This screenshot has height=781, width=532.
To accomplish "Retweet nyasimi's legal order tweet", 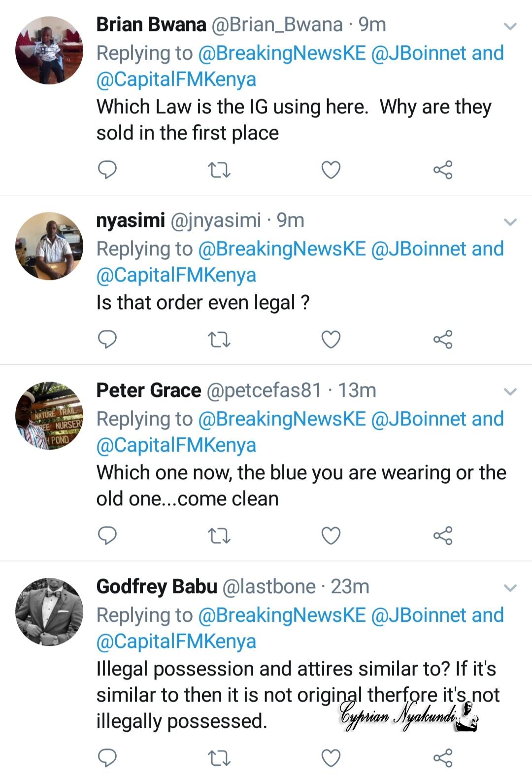I will click(219, 340).
